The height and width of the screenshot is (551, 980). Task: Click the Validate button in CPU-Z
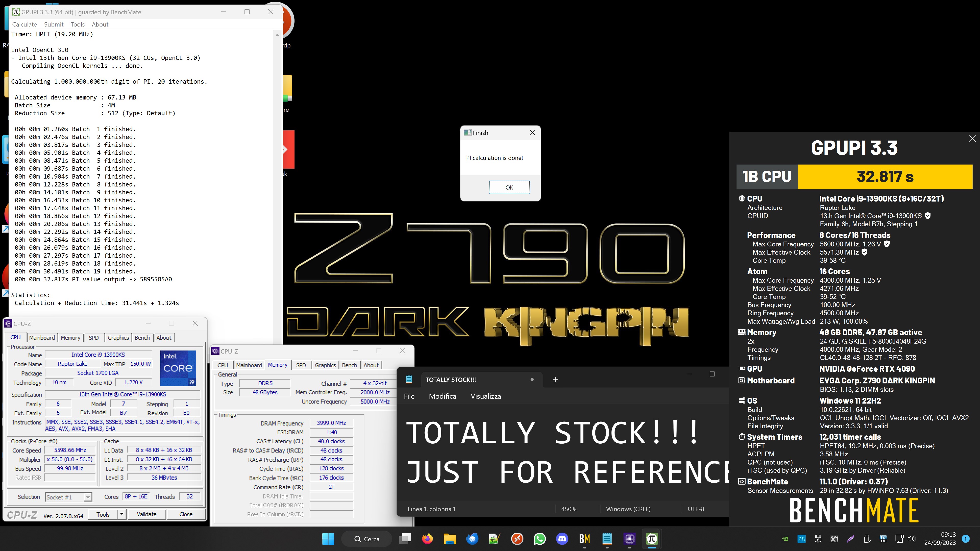(x=146, y=514)
